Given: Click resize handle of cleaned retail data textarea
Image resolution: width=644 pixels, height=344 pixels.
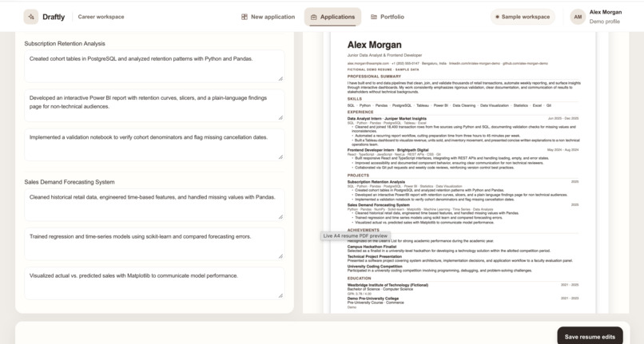Looking at the screenshot, I should pos(280,217).
